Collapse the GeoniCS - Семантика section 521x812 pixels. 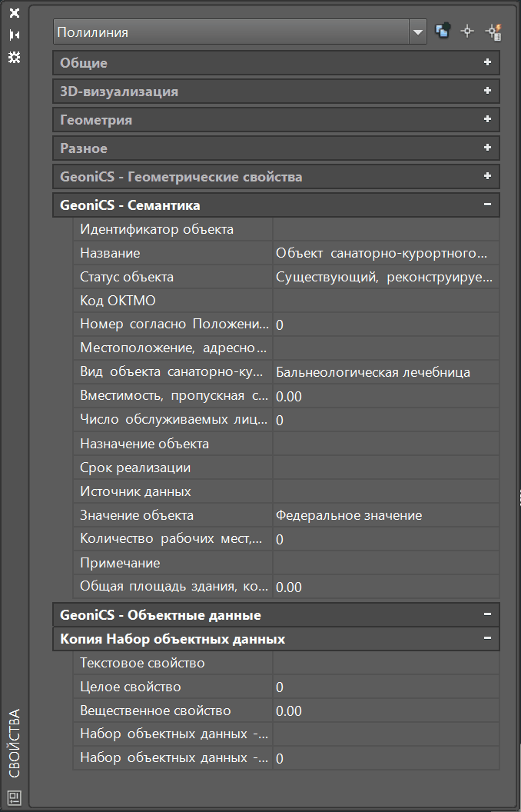(x=487, y=205)
